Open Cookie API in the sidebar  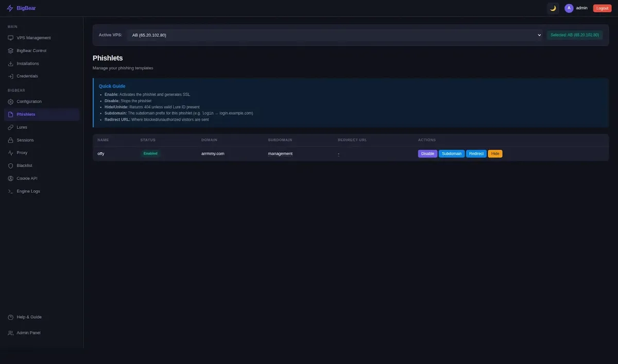tap(42, 179)
